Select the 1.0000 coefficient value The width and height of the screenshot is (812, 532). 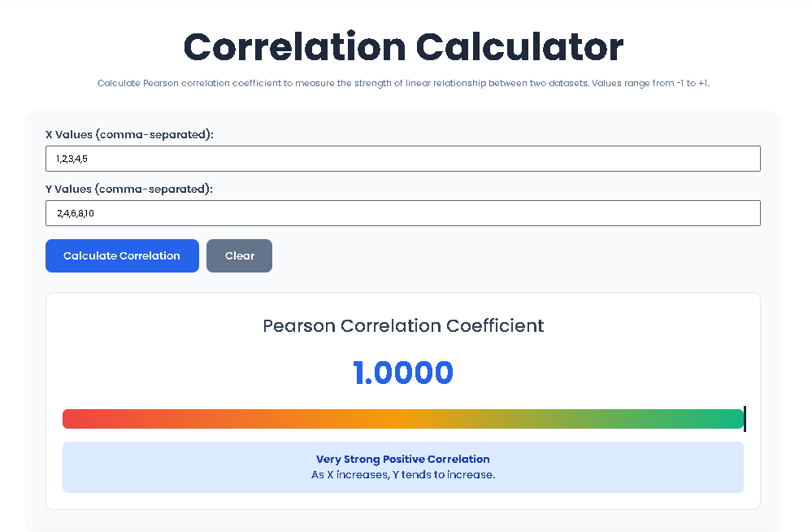[403, 373]
